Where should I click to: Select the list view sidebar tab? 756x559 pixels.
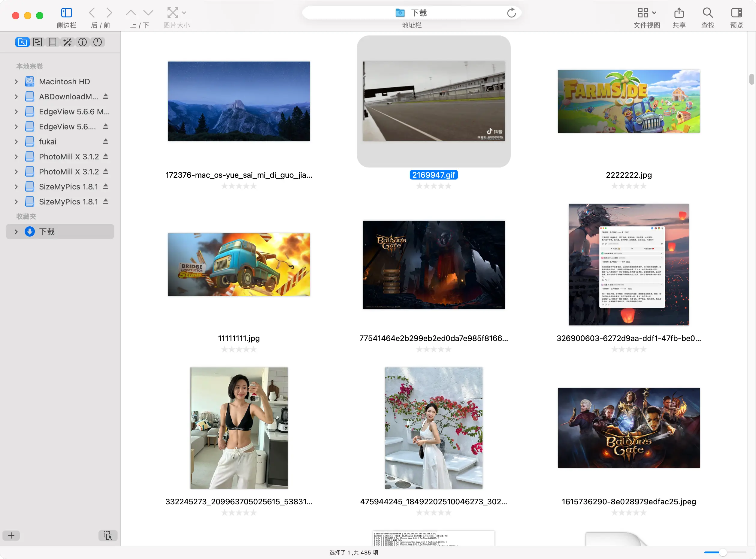coord(53,42)
